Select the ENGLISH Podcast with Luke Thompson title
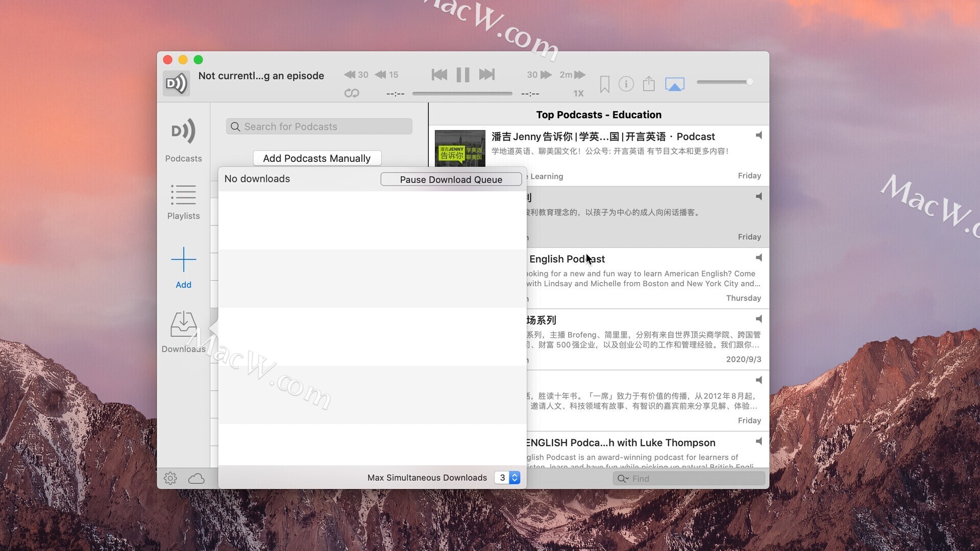Image resolution: width=980 pixels, height=551 pixels. [621, 443]
